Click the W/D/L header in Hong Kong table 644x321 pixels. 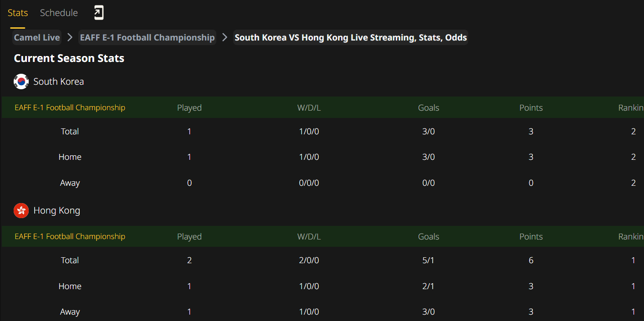(309, 236)
